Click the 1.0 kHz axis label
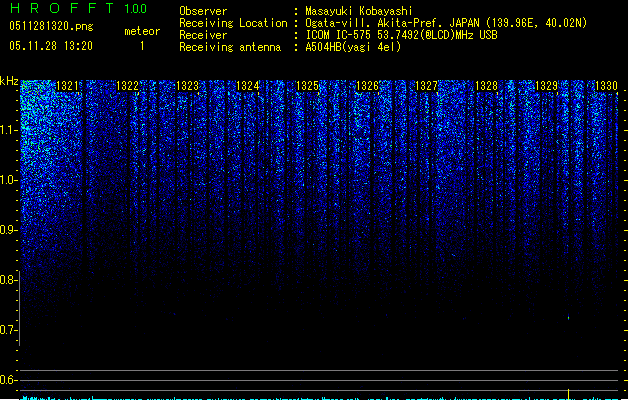Screen dimensions: 629x400 tap(8, 180)
